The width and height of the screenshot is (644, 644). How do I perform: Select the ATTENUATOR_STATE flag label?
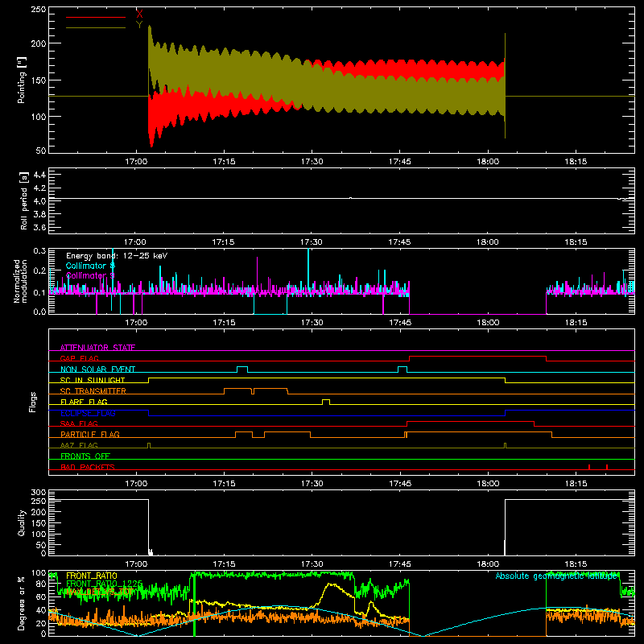pos(97,348)
